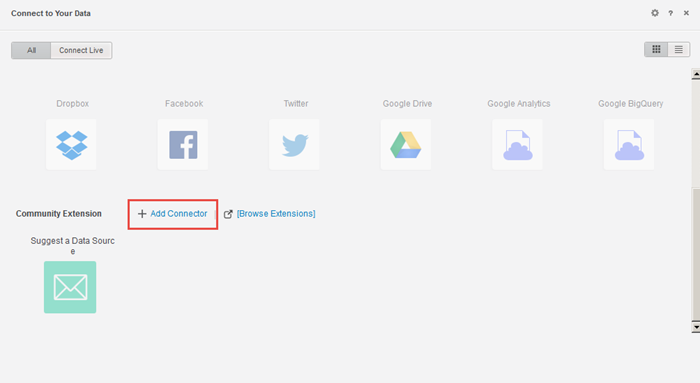
Task: Choose the Twitter bird connector
Action: click(295, 145)
